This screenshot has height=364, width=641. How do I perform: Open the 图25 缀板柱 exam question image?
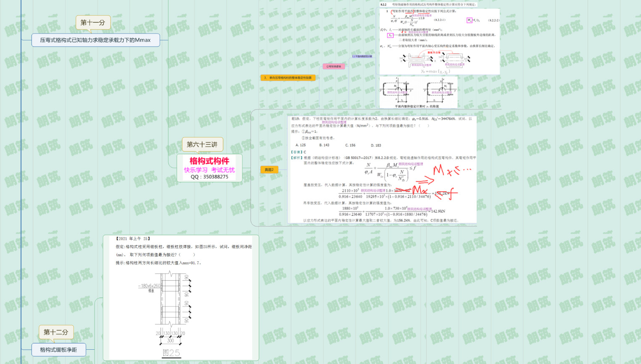[x=181, y=298]
